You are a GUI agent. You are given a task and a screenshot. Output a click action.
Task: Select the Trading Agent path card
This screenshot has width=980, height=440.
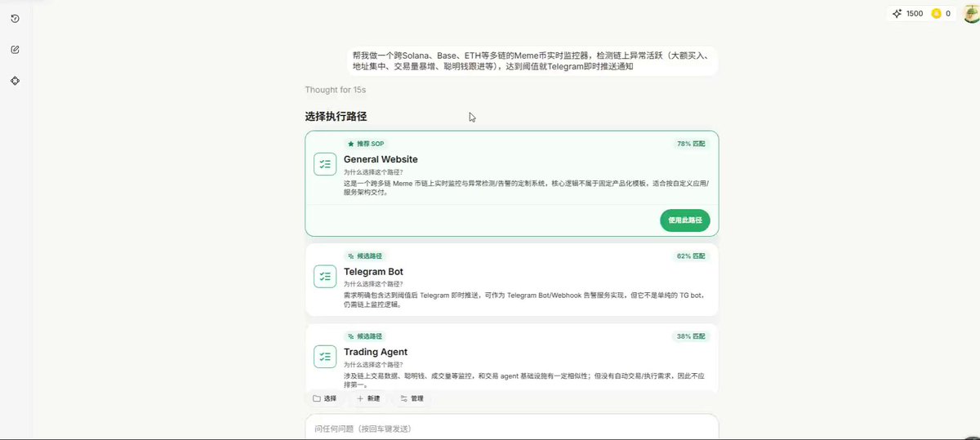click(512, 358)
